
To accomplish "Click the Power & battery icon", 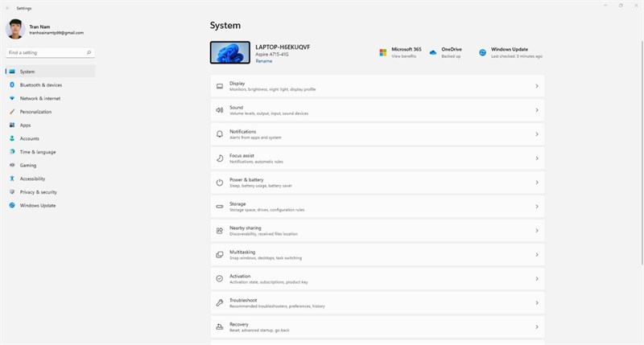I will (x=219, y=183).
